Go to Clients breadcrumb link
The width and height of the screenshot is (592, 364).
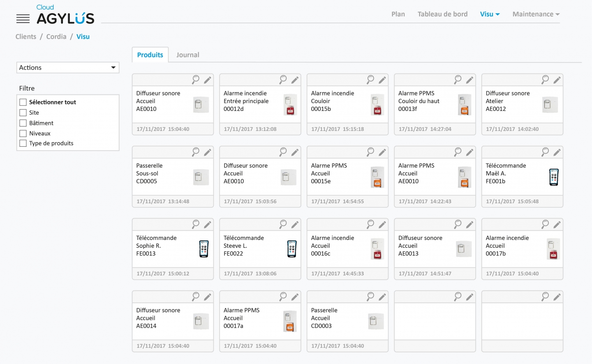point(26,37)
